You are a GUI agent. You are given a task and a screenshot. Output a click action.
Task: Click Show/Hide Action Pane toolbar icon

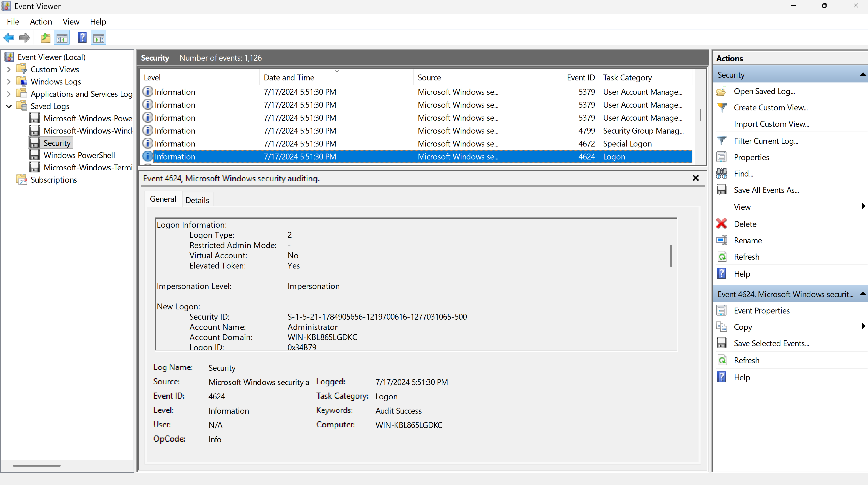point(99,38)
